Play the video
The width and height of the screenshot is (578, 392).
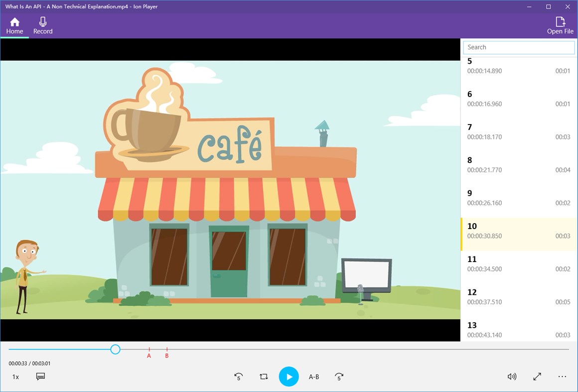[289, 377]
